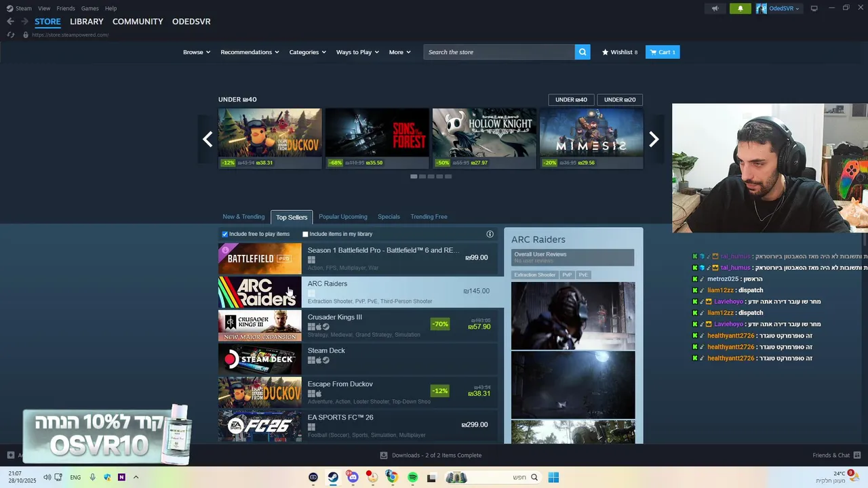Click the taskbar microphone icon

point(92,477)
